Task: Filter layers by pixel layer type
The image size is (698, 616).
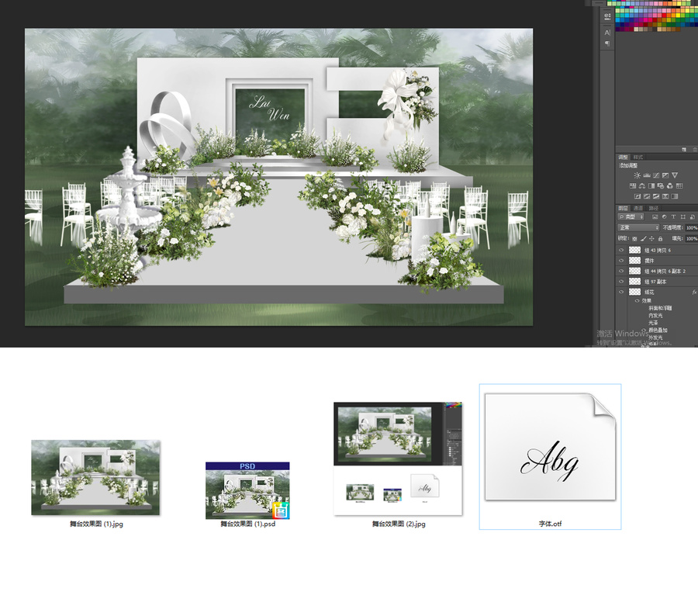Action: [655, 217]
